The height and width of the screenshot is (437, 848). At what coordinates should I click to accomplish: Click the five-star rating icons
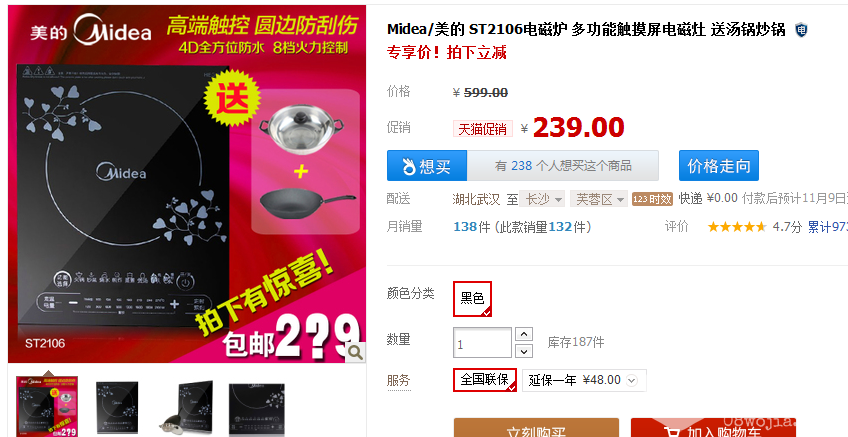[737, 227]
